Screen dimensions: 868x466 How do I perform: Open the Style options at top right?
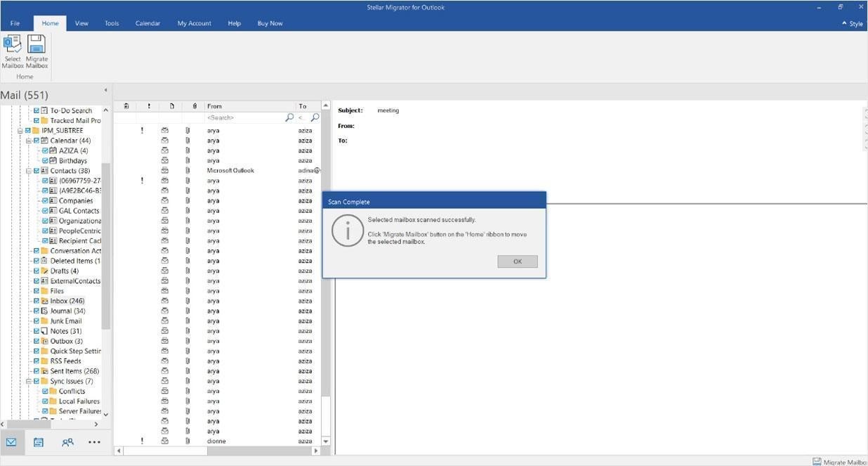pyautogui.click(x=853, y=22)
